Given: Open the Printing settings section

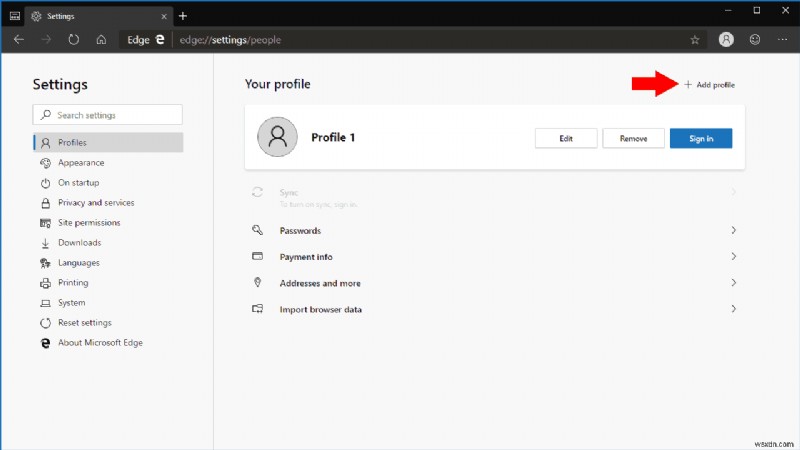Looking at the screenshot, I should coord(108,283).
